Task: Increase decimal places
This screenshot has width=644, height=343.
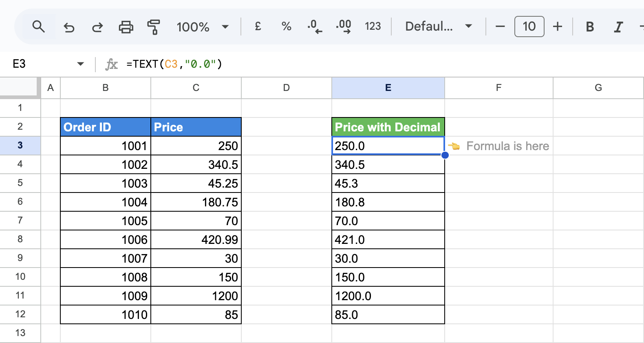Action: [344, 27]
